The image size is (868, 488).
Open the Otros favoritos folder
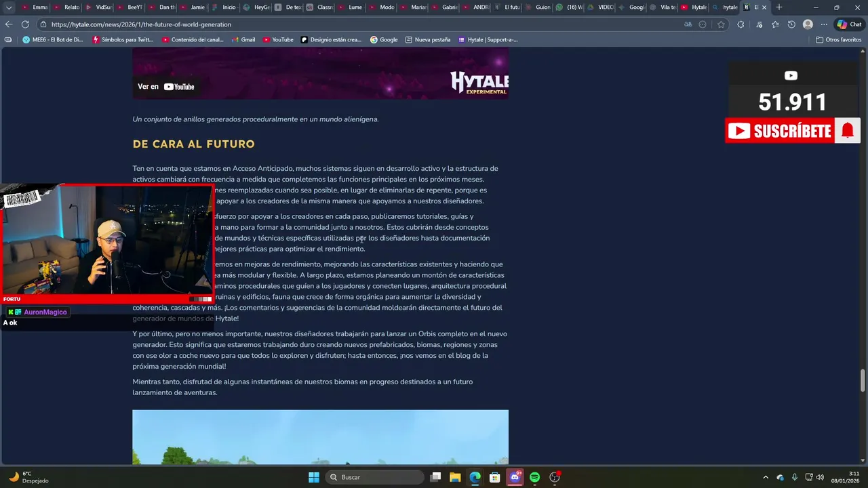point(839,39)
